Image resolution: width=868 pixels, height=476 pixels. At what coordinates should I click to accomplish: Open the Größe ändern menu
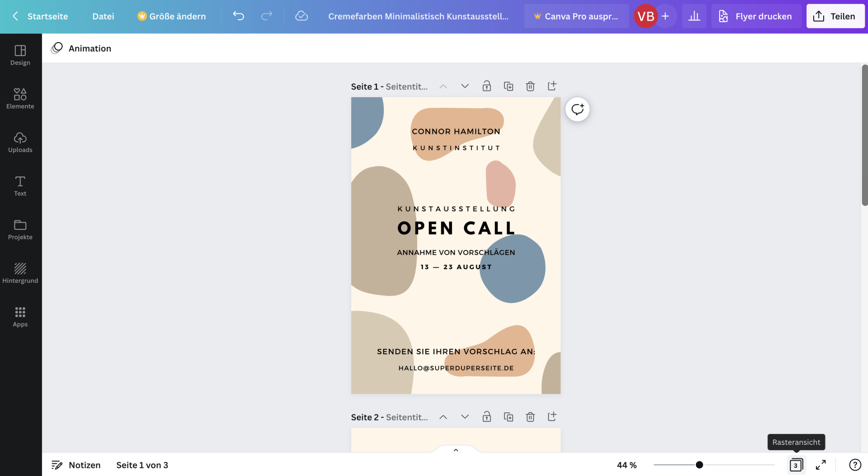(x=171, y=16)
